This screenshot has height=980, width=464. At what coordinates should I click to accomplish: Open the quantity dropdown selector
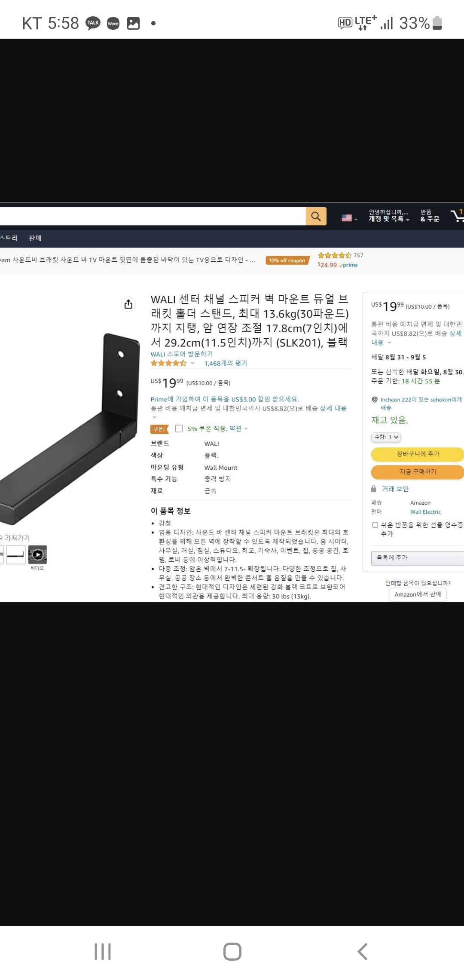386,437
